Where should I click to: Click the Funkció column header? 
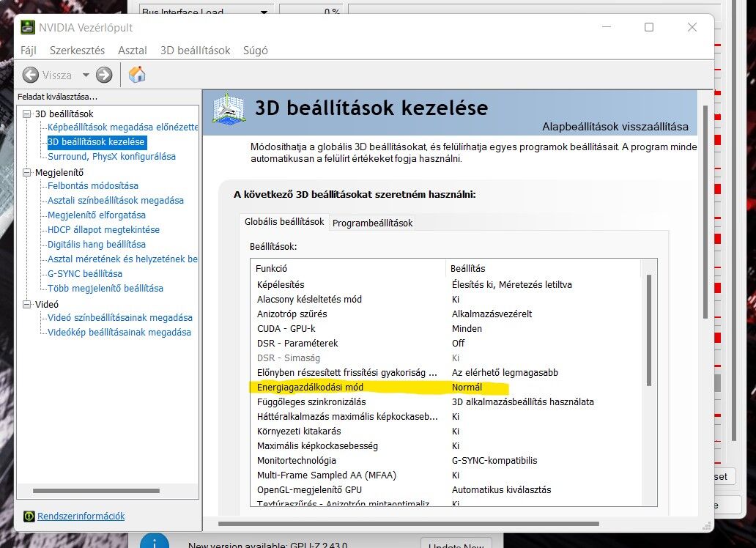coord(348,268)
